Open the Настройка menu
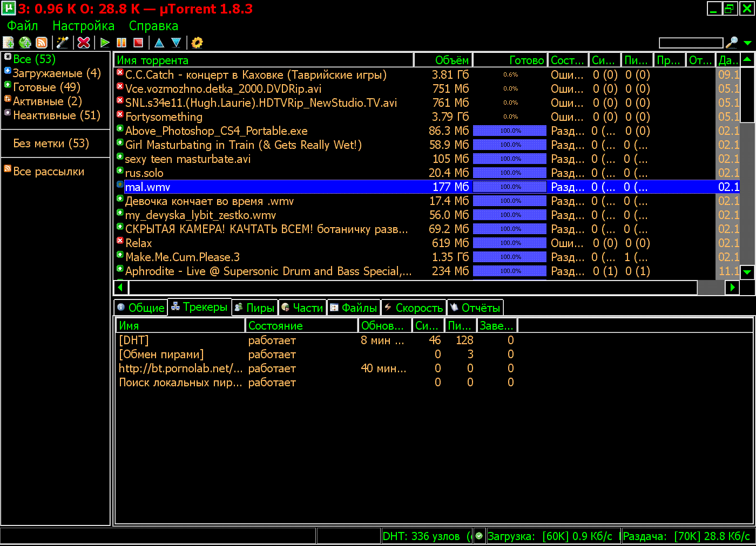This screenshot has height=546, width=756. coord(84,26)
